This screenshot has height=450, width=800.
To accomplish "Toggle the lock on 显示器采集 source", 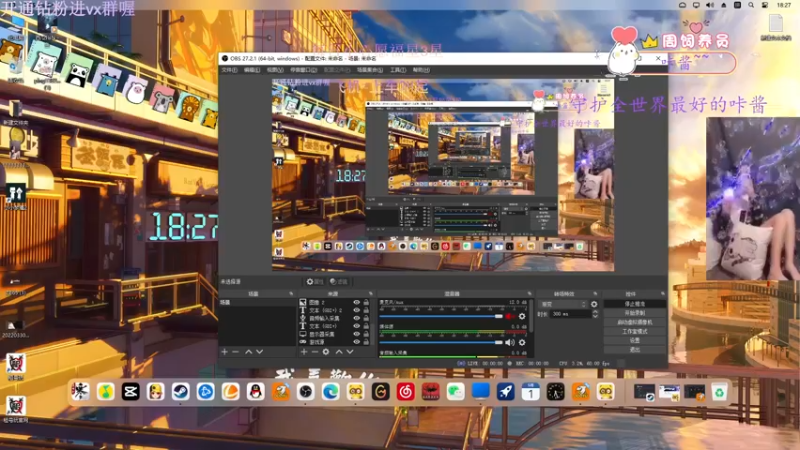I will tap(366, 334).
